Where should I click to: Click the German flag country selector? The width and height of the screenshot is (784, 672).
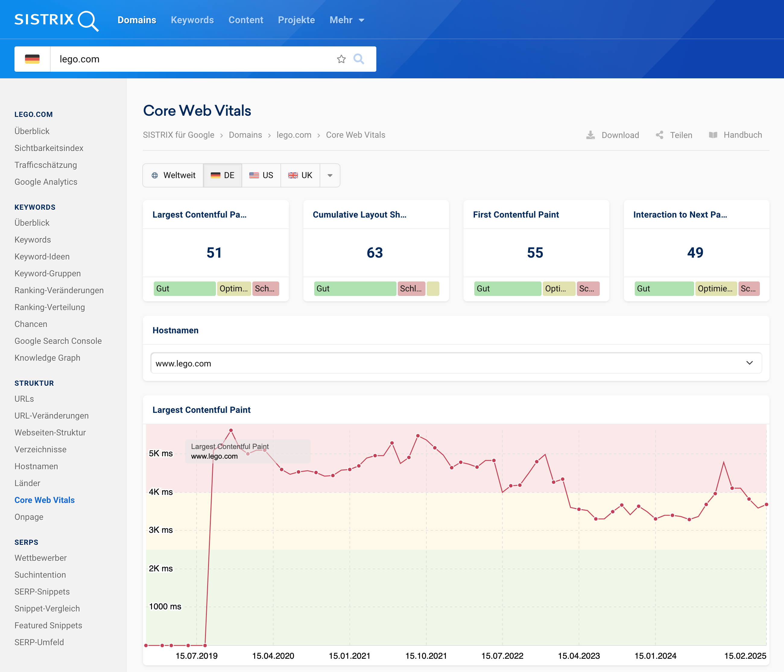[32, 59]
